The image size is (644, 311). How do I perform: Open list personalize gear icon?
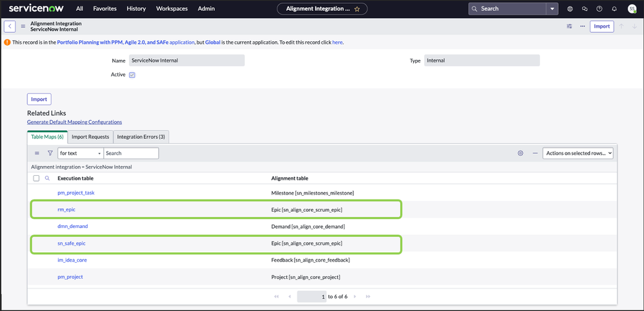[x=520, y=153]
